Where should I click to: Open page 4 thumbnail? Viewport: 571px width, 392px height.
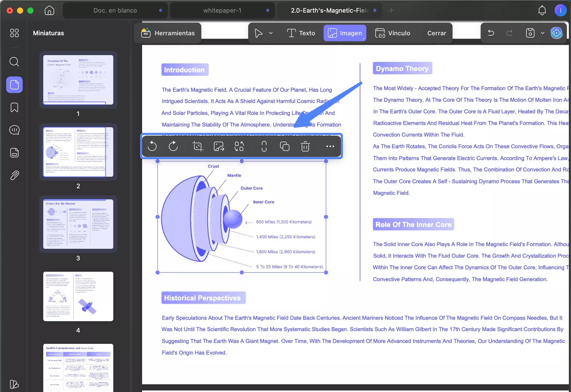click(x=78, y=296)
